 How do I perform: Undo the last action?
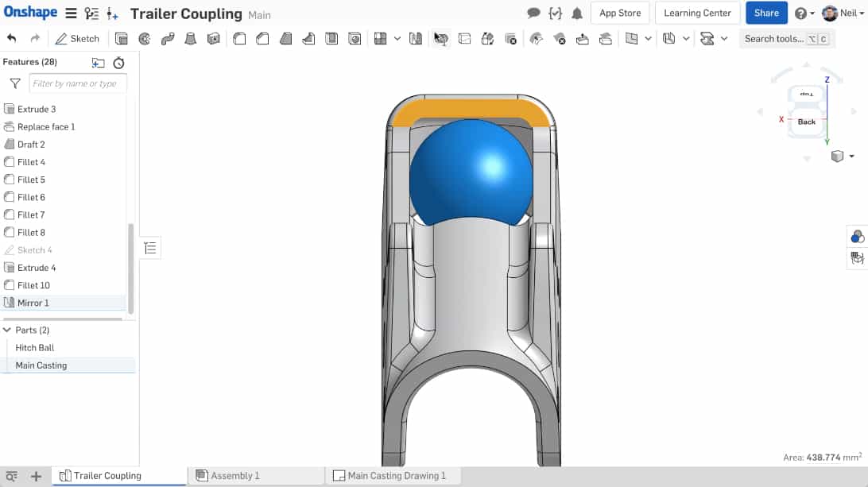[12, 38]
